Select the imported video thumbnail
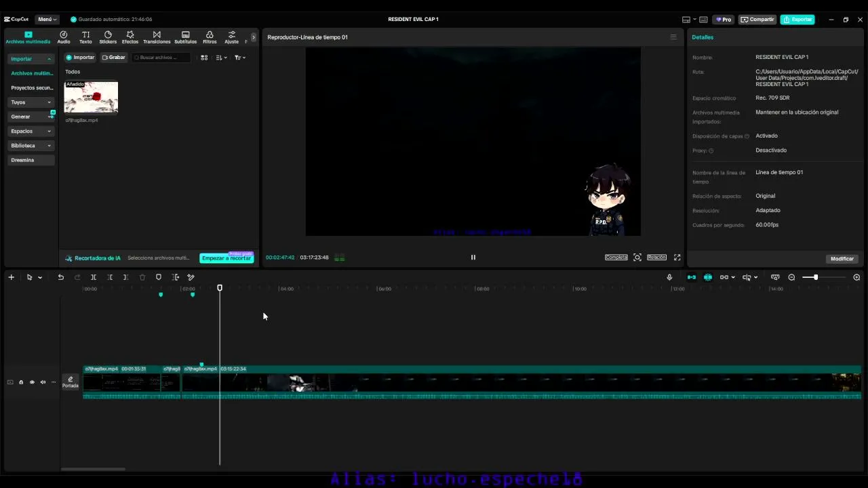Screen dimensions: 868x488 point(91,97)
